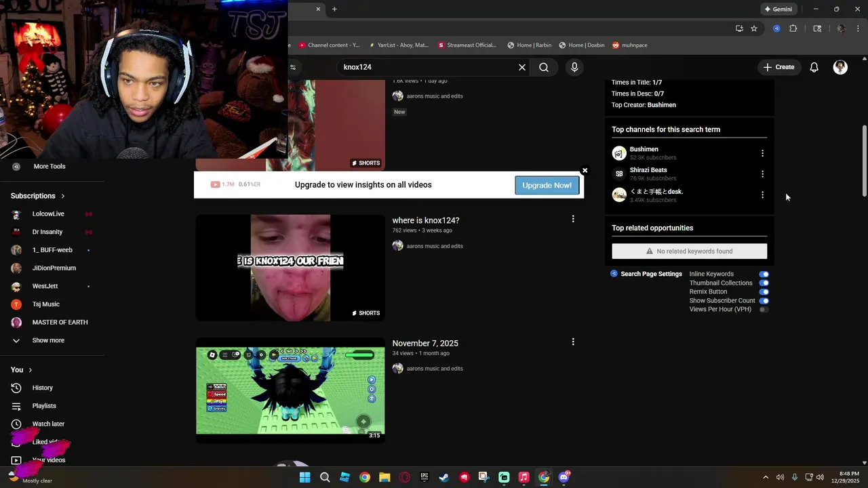Viewport: 868px width, 488px height.
Task: Open History in the sidebar
Action: [x=42, y=388]
